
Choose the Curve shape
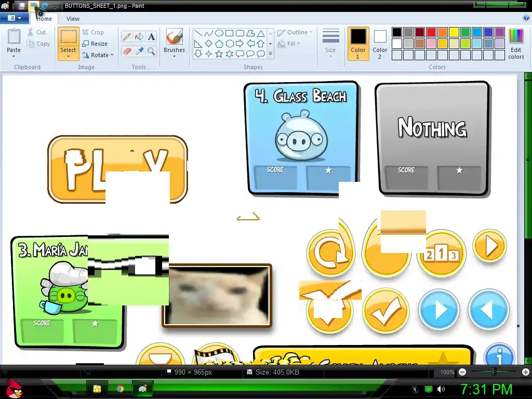pos(209,33)
